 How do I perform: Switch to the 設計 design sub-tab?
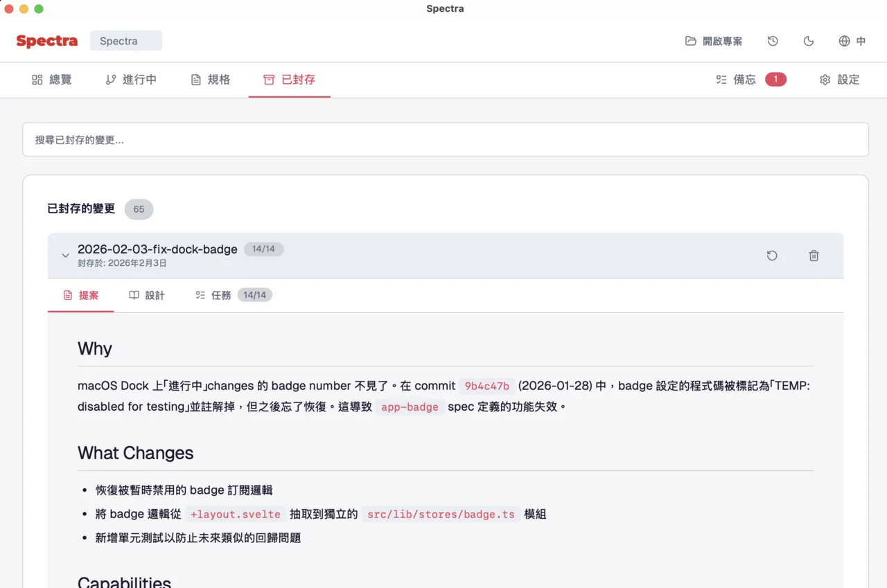click(x=147, y=295)
